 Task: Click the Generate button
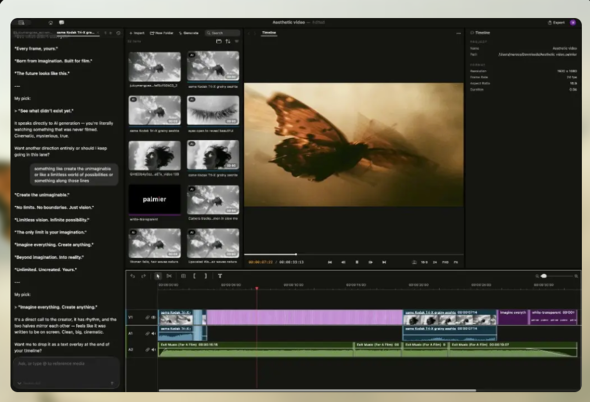(x=189, y=33)
